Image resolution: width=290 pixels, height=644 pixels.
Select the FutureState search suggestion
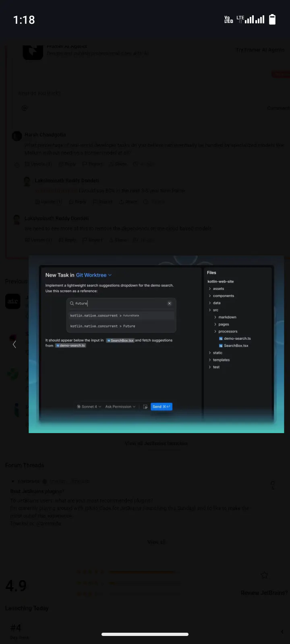point(121,316)
